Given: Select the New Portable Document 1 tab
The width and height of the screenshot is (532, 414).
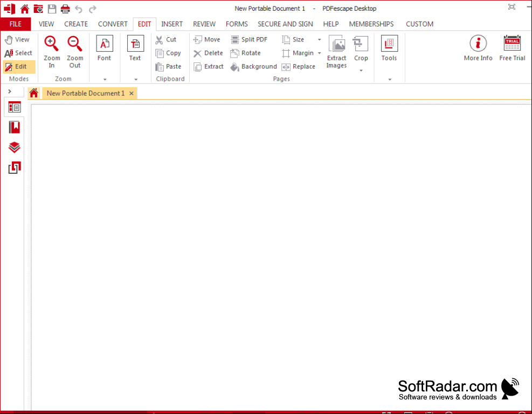Looking at the screenshot, I should 86,93.
